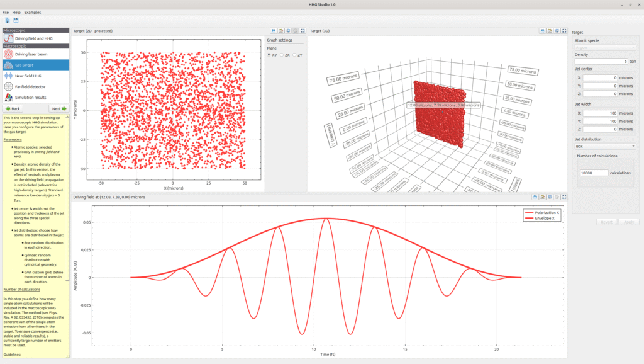Switch the projection plane to ZX
Screen dimensions: 644x364
point(282,55)
